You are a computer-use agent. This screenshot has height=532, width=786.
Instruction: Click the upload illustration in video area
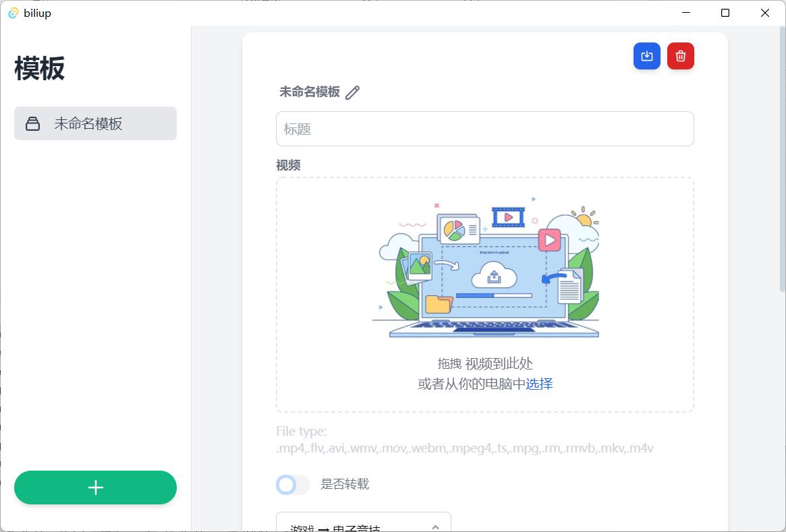pos(485,270)
